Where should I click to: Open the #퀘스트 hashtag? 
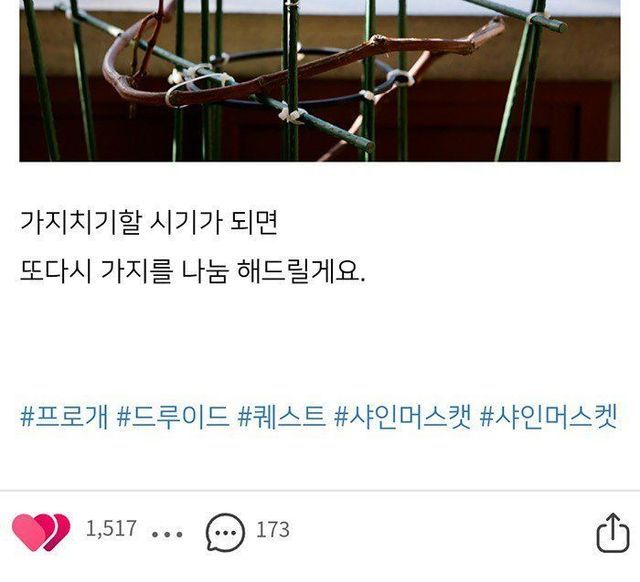pyautogui.click(x=282, y=417)
